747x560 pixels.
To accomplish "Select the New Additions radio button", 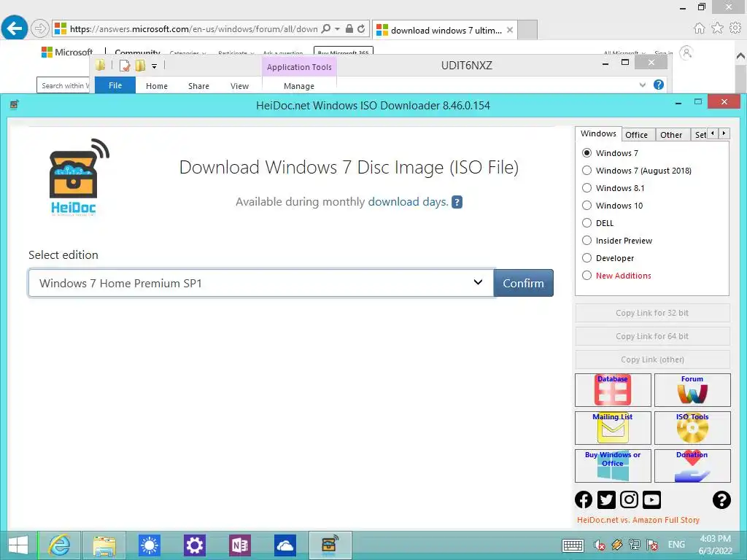I will pyautogui.click(x=587, y=275).
